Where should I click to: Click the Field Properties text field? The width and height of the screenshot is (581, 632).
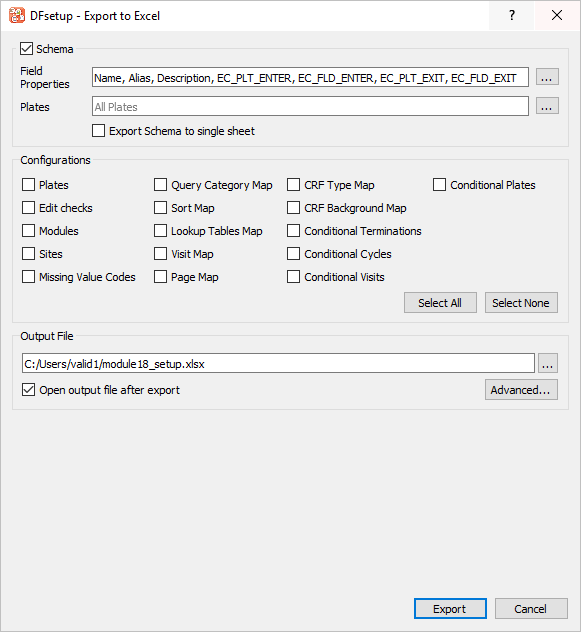[310, 77]
